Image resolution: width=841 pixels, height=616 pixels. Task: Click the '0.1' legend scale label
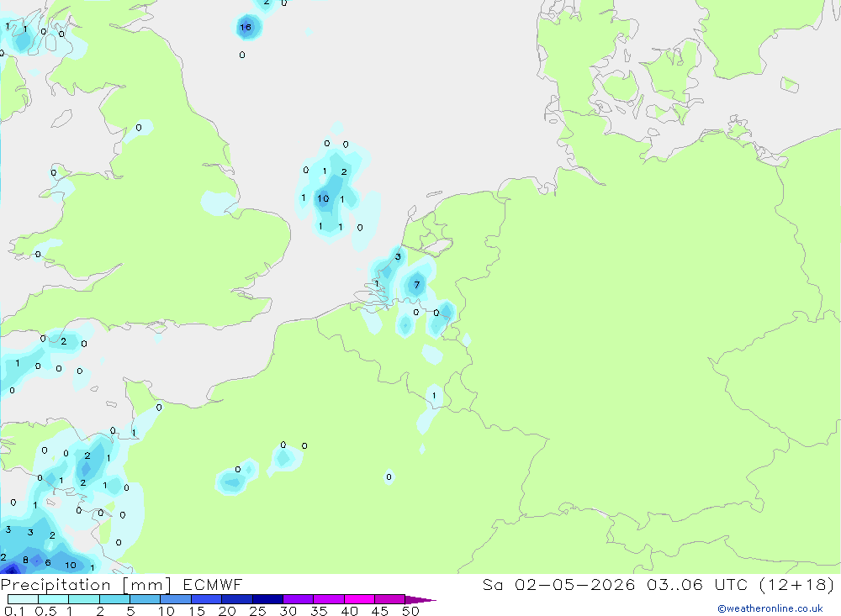click(14, 611)
